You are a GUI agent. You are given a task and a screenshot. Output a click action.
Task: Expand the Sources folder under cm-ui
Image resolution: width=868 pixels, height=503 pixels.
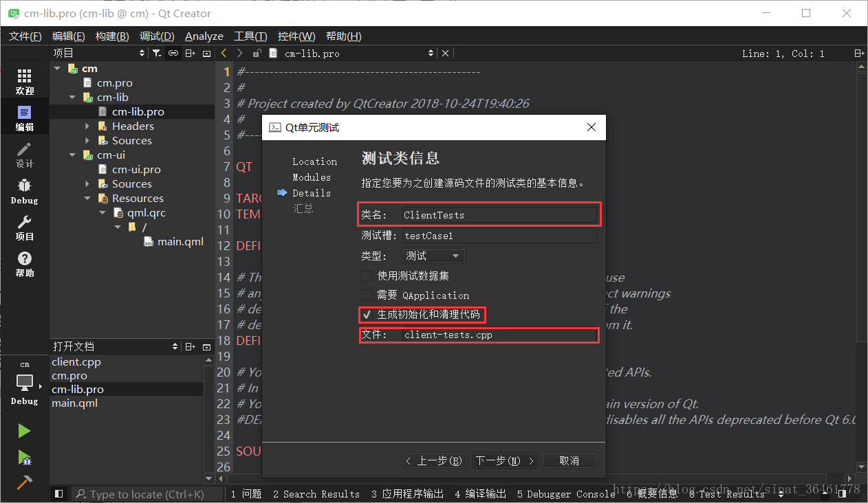click(x=87, y=184)
